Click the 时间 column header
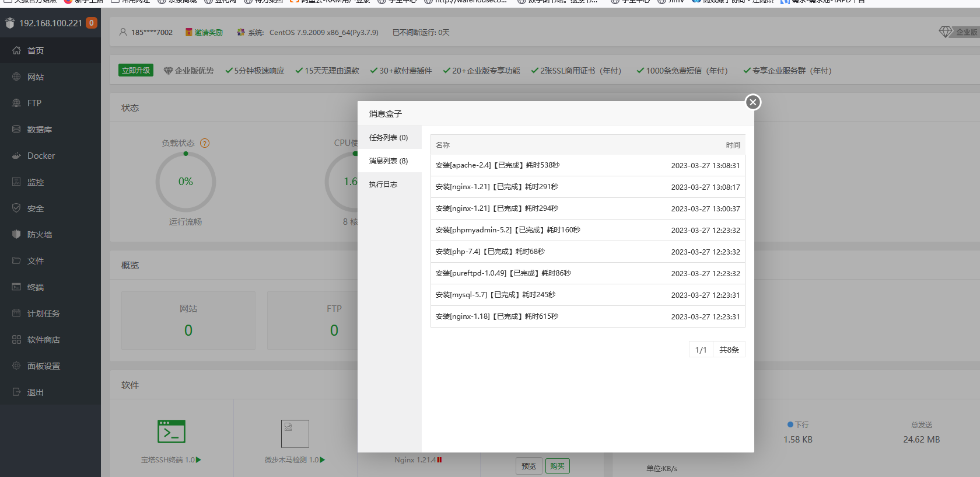 [x=733, y=145]
